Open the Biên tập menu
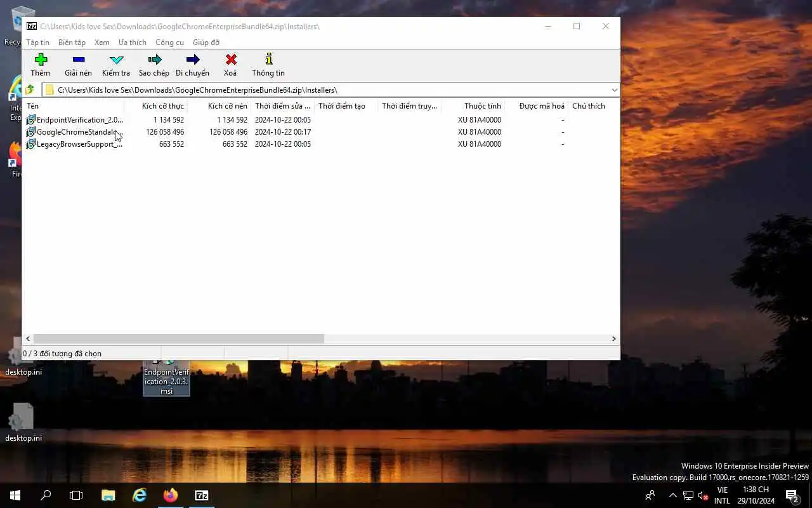 click(72, 43)
